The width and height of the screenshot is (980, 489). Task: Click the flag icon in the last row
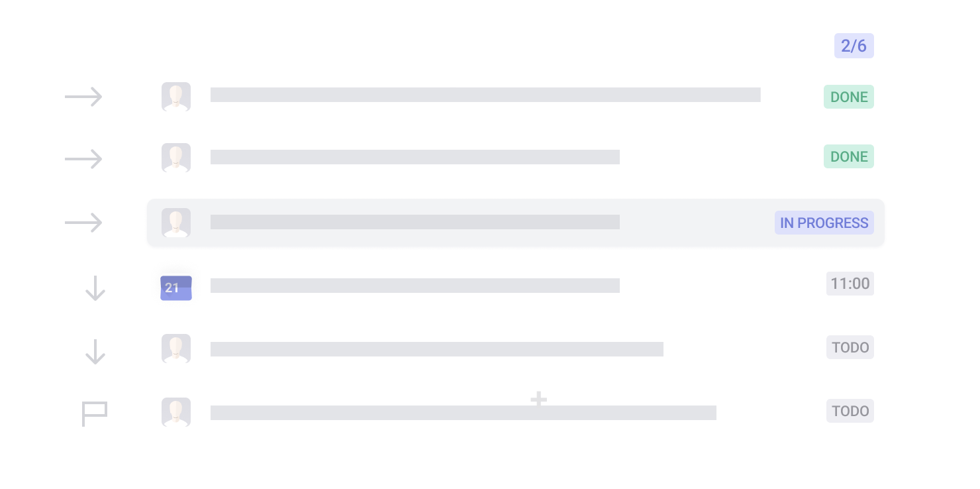[x=94, y=413]
